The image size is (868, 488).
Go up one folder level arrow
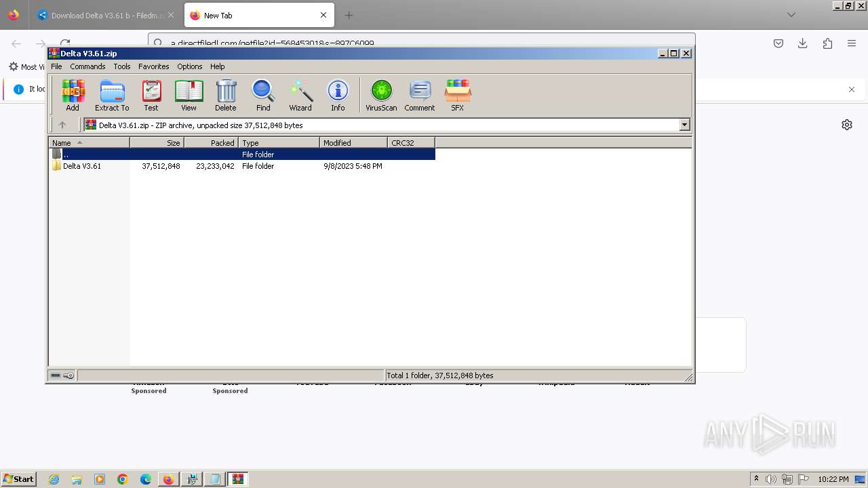click(x=62, y=125)
